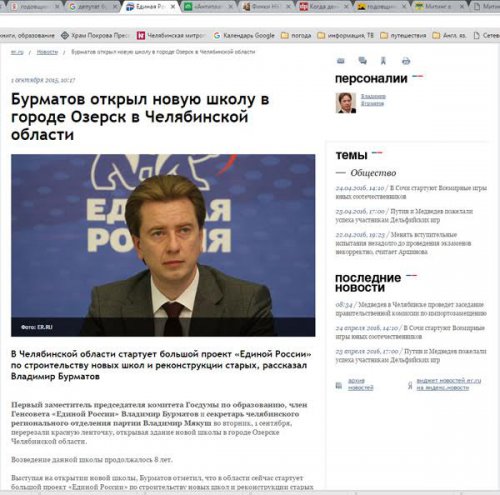Click the последние новости section heading
500x495 pixels.
click(x=368, y=282)
